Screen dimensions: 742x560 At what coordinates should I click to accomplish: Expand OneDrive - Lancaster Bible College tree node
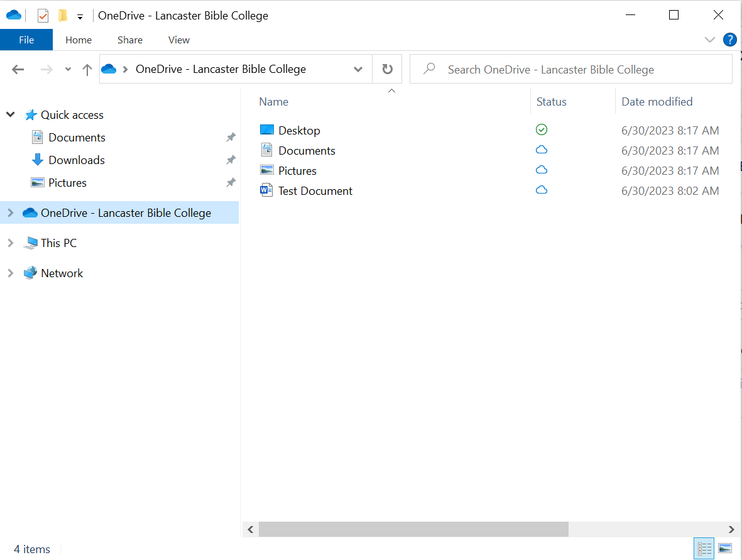click(x=11, y=213)
